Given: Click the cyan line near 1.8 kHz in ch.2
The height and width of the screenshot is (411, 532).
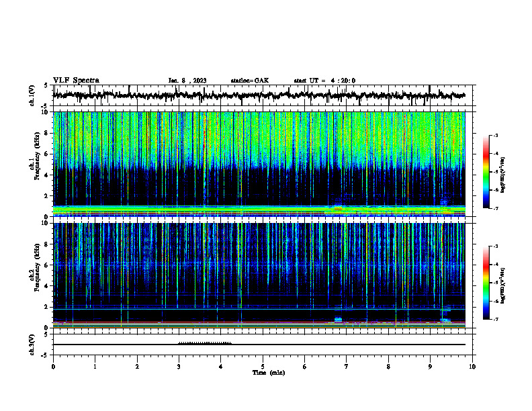Looking at the screenshot, I should [x=259, y=309].
